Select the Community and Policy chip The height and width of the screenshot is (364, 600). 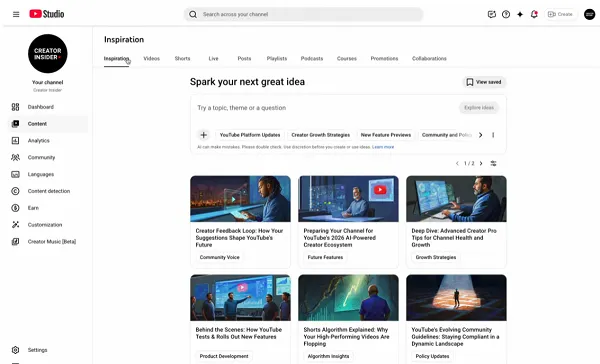446,135
